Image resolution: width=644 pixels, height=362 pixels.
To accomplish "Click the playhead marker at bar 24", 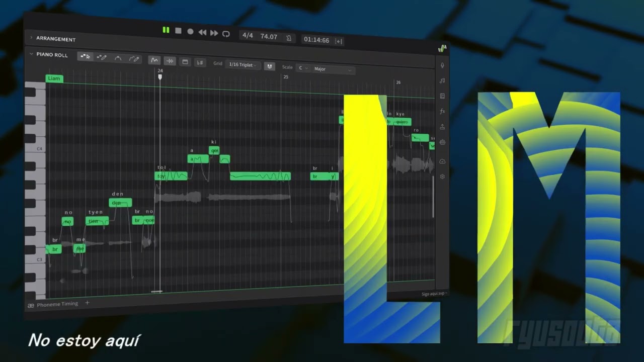I will point(160,76).
